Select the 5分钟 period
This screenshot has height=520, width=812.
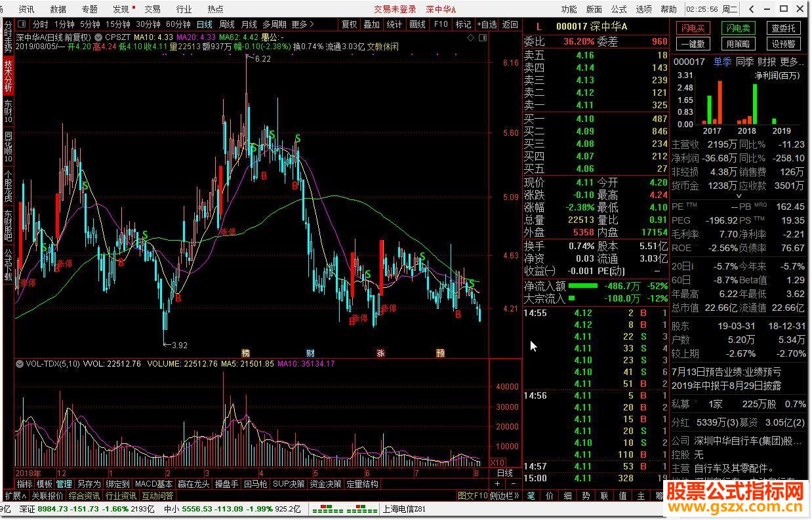(x=89, y=24)
